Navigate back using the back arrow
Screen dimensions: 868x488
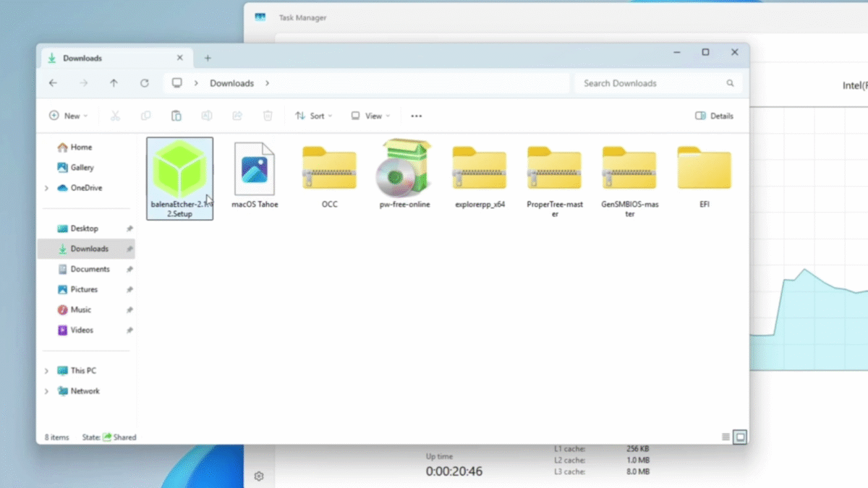pos(52,82)
